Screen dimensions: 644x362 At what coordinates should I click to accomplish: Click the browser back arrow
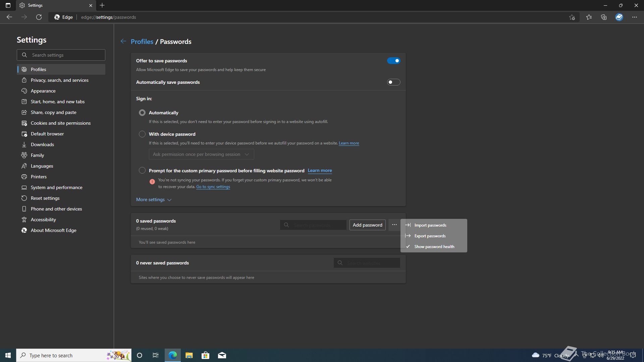(x=9, y=17)
